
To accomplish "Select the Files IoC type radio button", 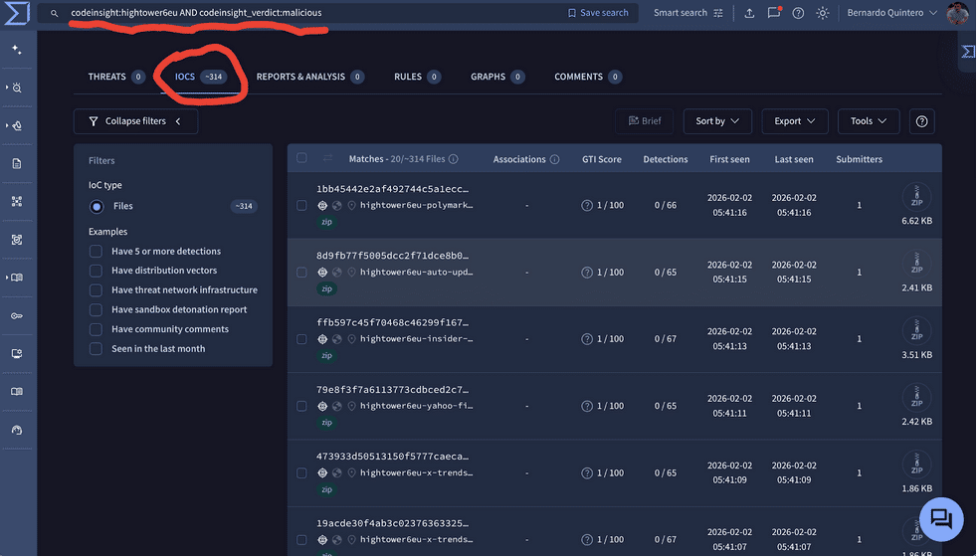I will click(x=97, y=207).
